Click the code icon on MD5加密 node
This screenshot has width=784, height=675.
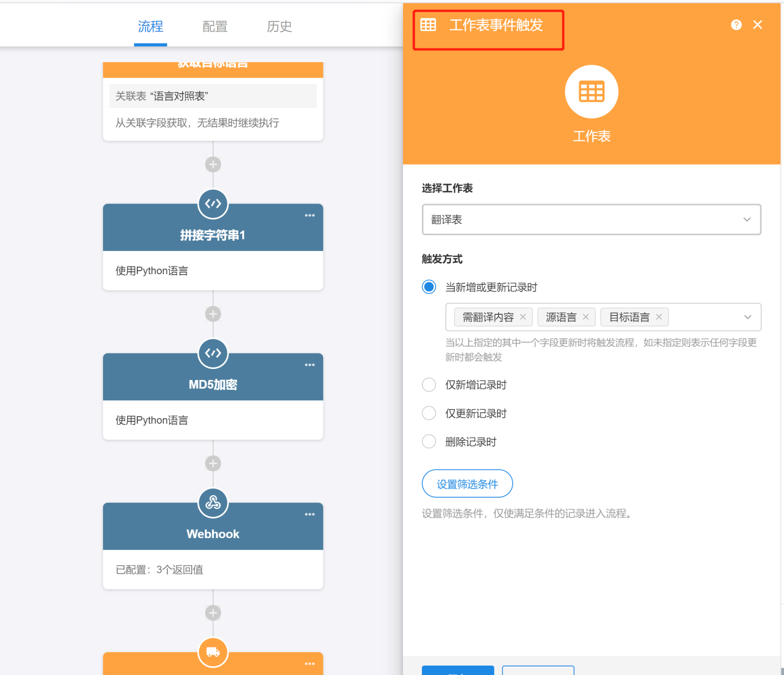pos(213,353)
